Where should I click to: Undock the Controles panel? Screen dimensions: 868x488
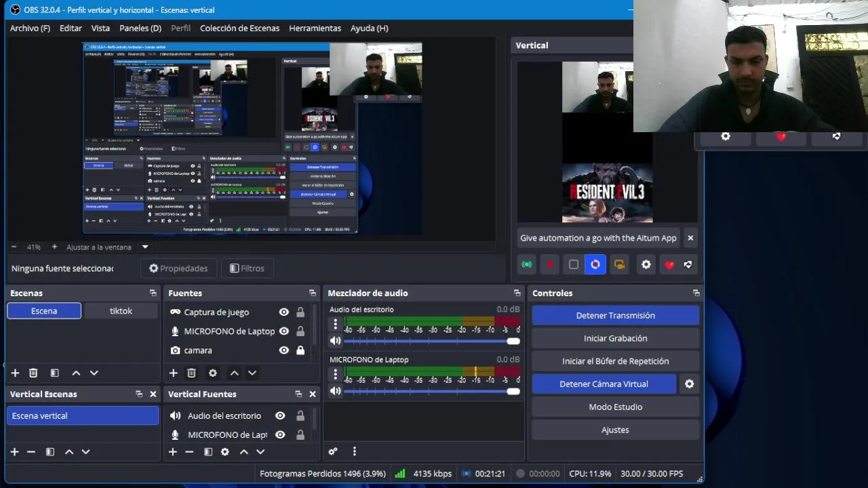click(696, 293)
